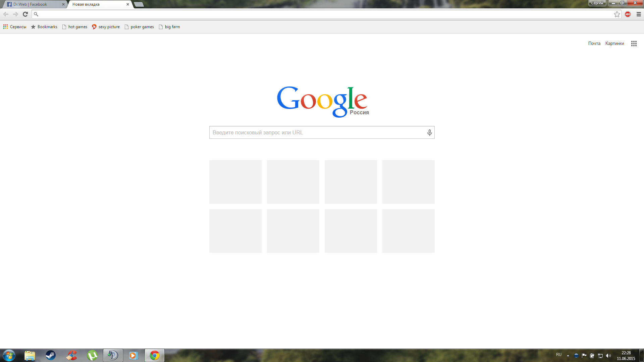Image resolution: width=644 pixels, height=362 pixels.
Task: Open uTorrent from the taskbar
Action: coord(92,355)
